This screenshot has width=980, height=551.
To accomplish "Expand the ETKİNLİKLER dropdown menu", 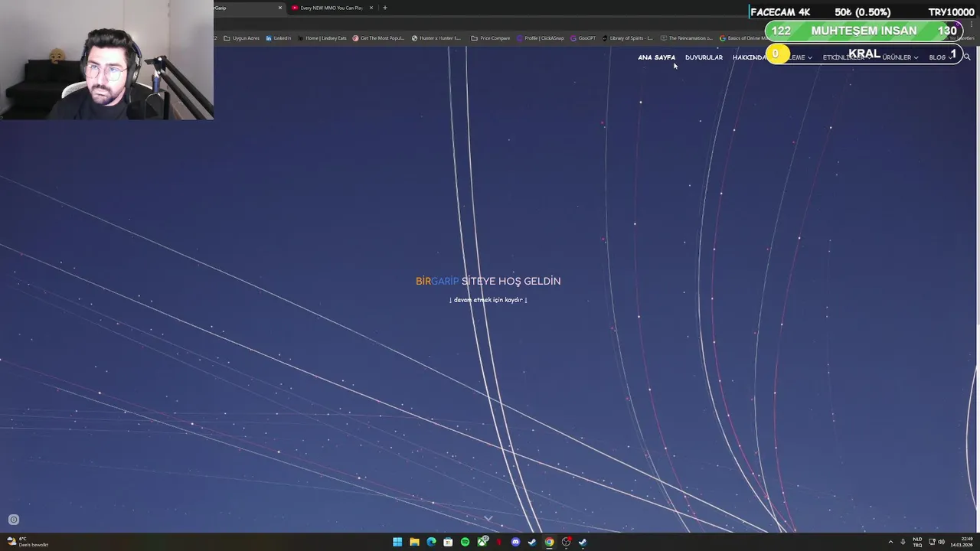I will click(x=846, y=57).
